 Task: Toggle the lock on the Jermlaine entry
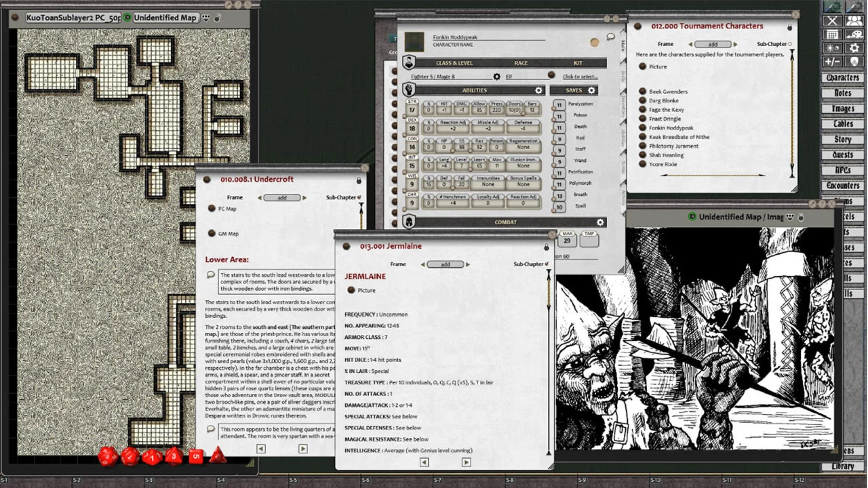pyautogui.click(x=546, y=247)
